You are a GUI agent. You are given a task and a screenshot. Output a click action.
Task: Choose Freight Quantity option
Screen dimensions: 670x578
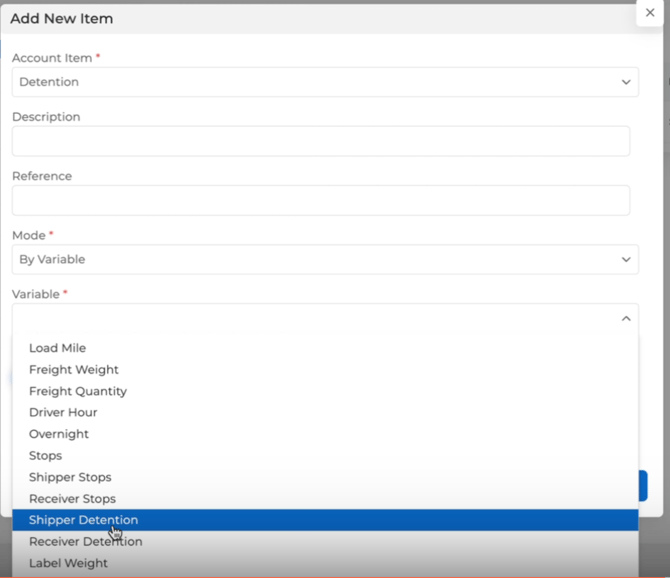(78, 391)
